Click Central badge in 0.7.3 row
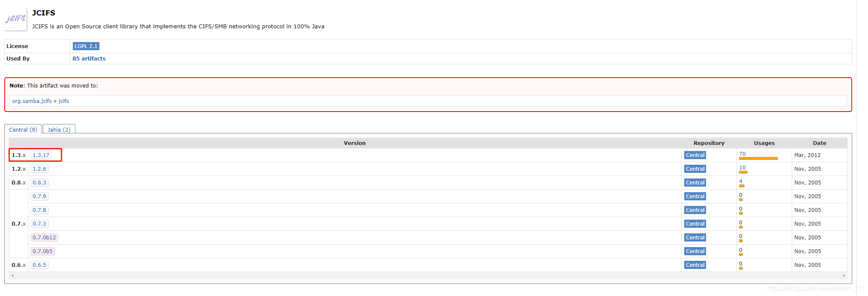868x296 pixels. pyautogui.click(x=695, y=224)
